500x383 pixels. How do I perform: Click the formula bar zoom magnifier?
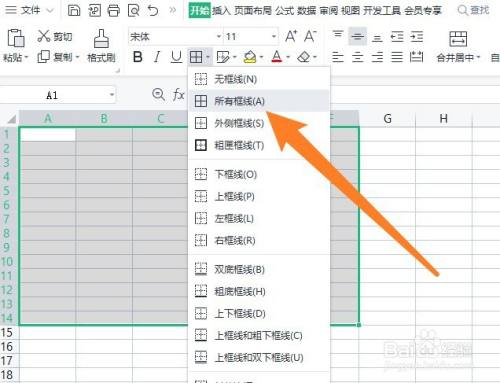158,95
